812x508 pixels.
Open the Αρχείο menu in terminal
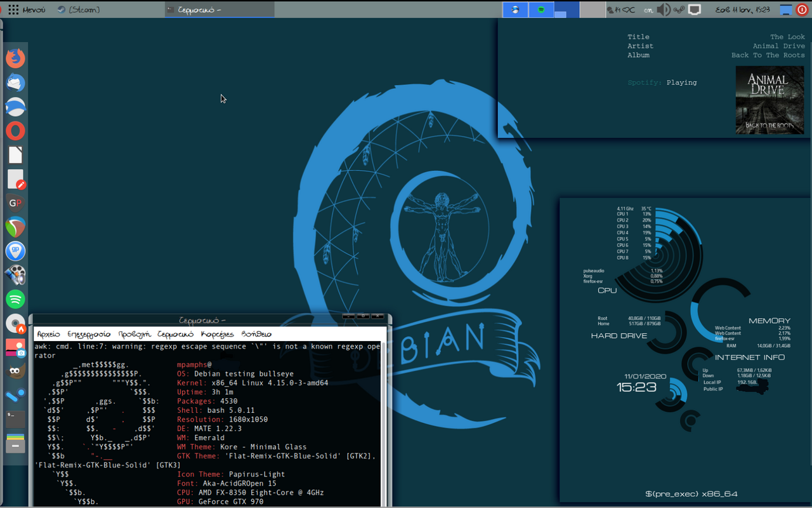[x=48, y=334]
